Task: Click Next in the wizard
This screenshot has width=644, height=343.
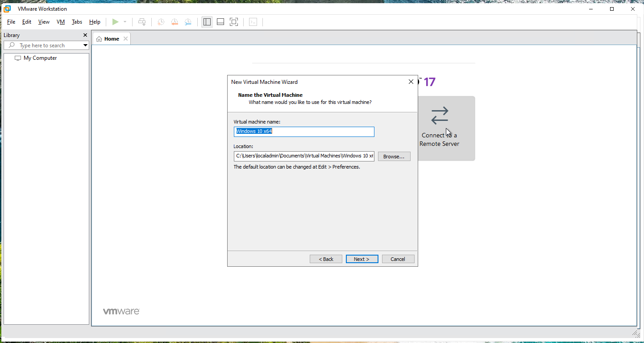Action: [x=362, y=259]
